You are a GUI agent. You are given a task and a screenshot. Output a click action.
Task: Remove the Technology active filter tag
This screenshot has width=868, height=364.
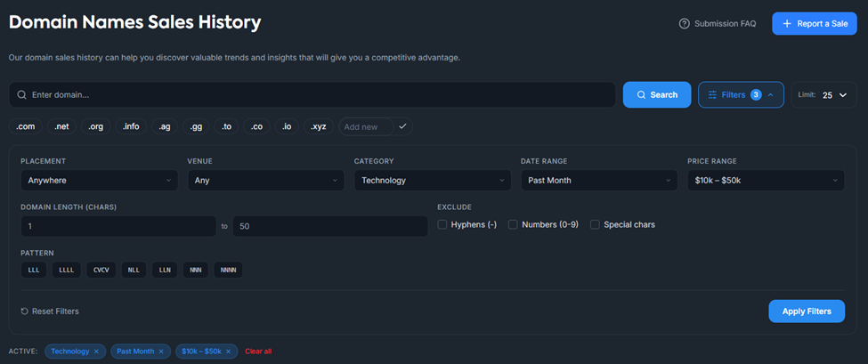(96, 352)
